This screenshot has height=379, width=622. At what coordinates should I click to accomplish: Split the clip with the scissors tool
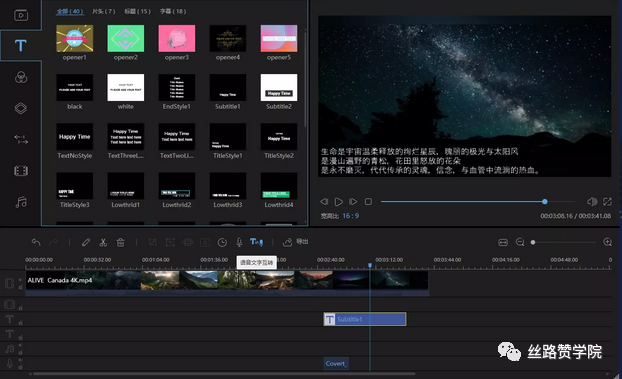point(103,242)
